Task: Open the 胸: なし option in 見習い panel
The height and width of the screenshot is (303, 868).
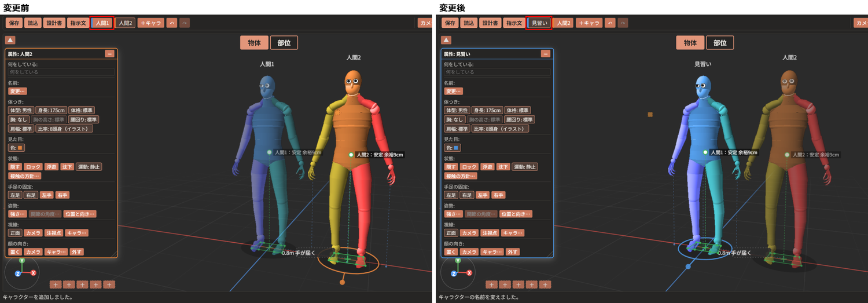Action: pyautogui.click(x=454, y=119)
